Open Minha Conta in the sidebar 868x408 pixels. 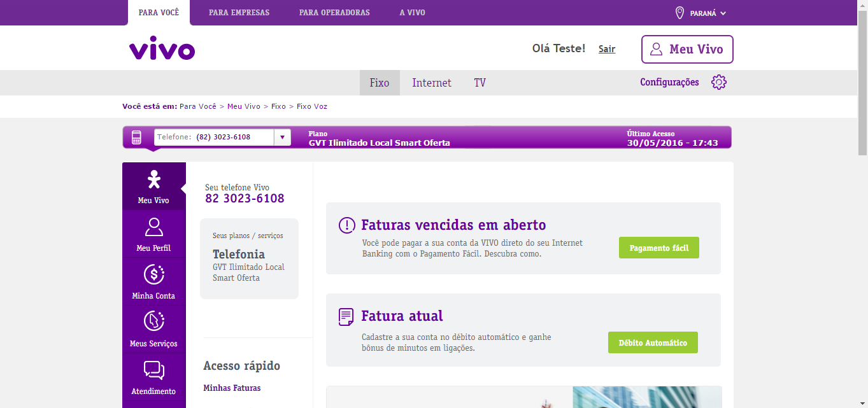pyautogui.click(x=153, y=281)
